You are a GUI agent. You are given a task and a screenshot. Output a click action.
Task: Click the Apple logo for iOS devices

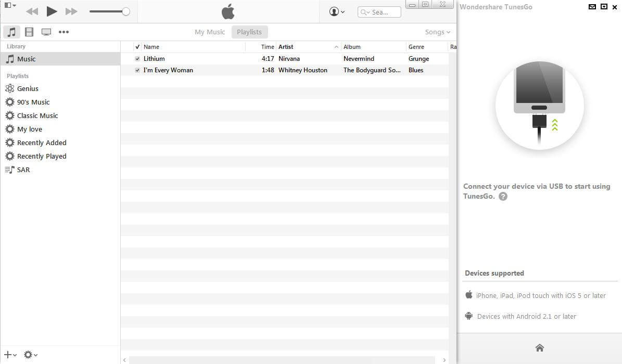pos(469,295)
